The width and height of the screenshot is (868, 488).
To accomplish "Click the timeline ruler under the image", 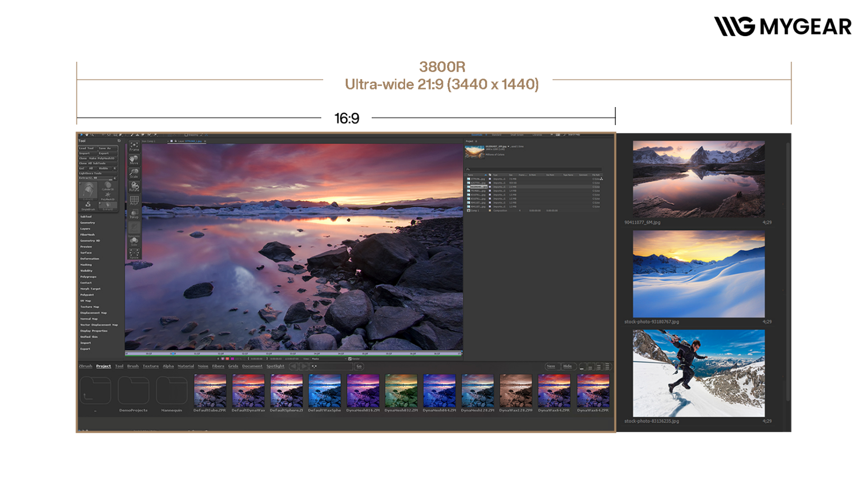I will coord(294,354).
